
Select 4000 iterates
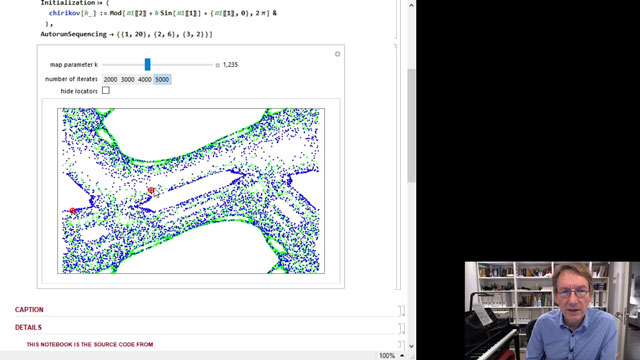click(144, 80)
